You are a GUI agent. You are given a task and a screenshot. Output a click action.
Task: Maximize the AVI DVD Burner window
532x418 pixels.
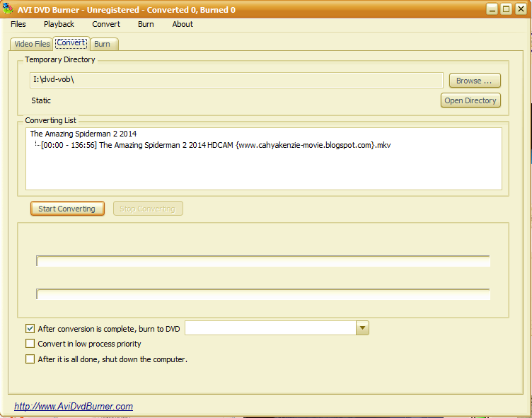(506, 9)
